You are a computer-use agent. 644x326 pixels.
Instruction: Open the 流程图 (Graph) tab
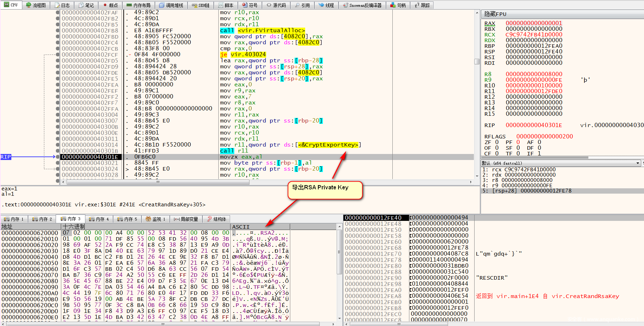pos(36,5)
